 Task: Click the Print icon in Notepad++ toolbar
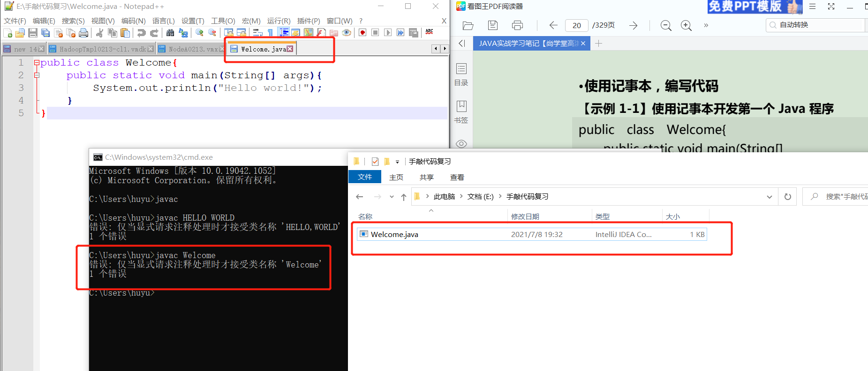(83, 32)
